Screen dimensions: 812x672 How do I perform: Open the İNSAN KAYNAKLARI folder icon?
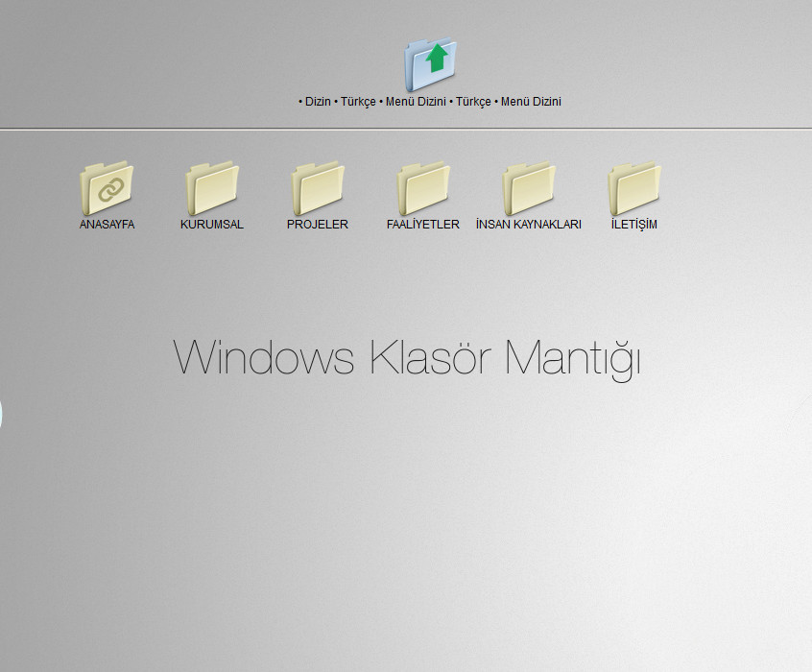click(529, 188)
